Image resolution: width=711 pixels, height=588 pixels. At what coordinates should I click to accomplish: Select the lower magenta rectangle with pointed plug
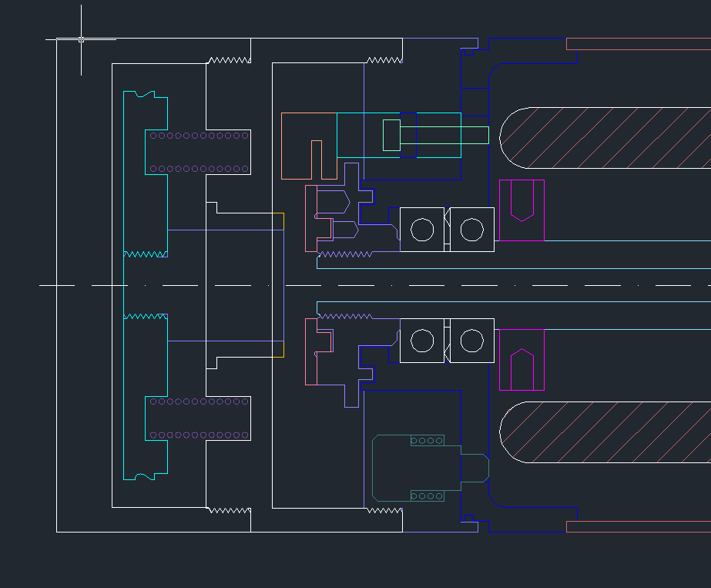point(522,361)
